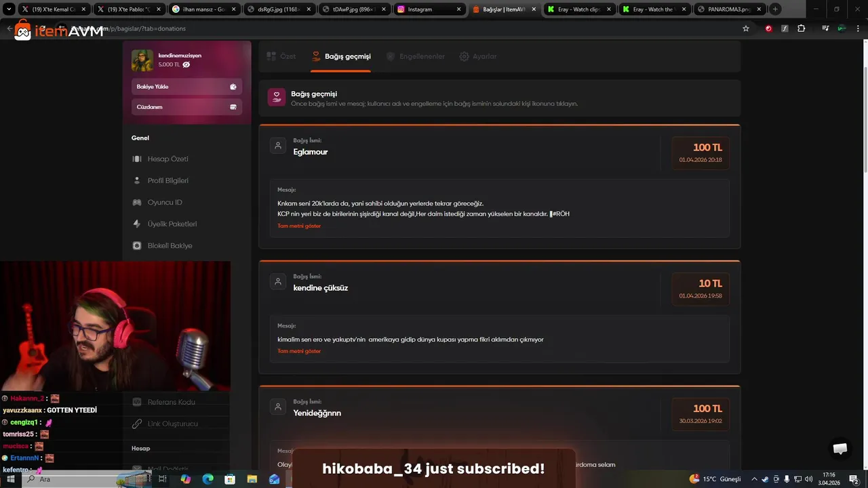
Task: Click the user icon beside Yenideğğnnn
Action: click(x=277, y=407)
